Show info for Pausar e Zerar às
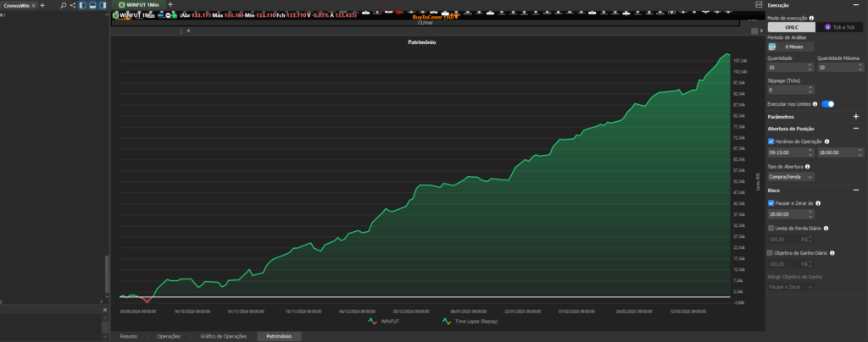This screenshot has width=868, height=342. (x=818, y=203)
